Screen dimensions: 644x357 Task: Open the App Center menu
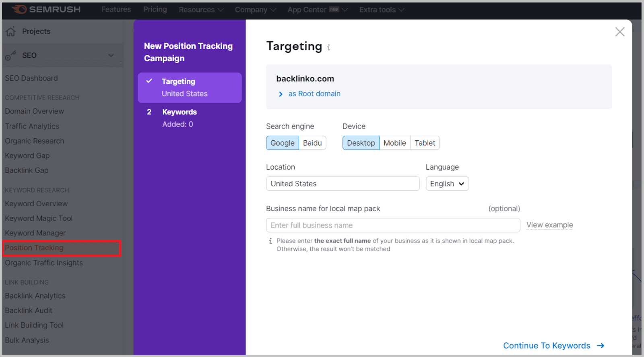click(x=318, y=10)
